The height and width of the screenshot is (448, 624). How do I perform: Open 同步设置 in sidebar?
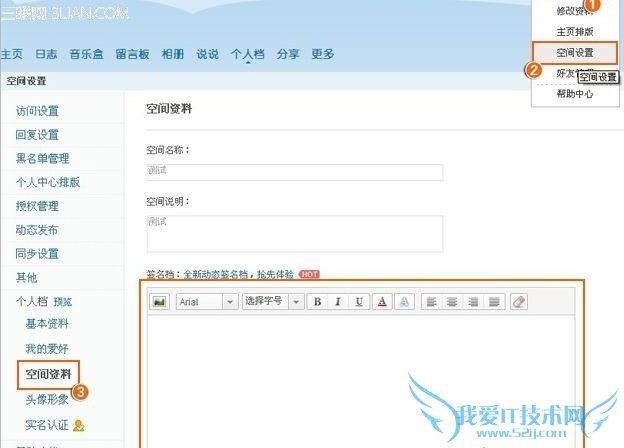tap(37, 254)
